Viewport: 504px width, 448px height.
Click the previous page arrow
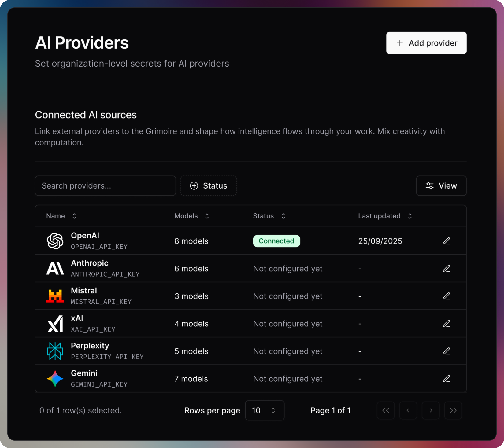tap(408, 410)
